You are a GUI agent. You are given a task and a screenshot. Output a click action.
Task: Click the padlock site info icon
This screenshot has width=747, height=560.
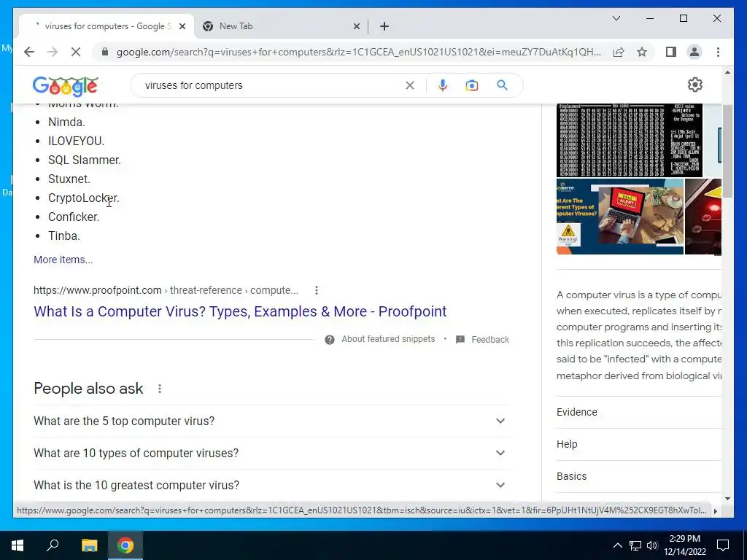pos(105,52)
